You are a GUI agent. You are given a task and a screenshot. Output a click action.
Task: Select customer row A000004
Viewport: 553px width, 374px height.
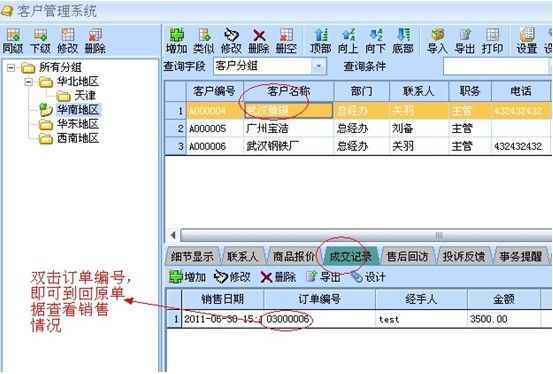358,111
